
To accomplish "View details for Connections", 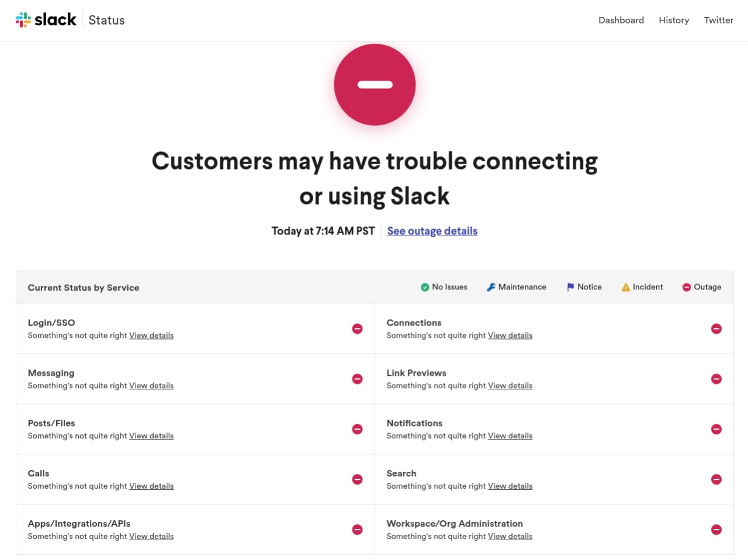I will click(x=510, y=336).
